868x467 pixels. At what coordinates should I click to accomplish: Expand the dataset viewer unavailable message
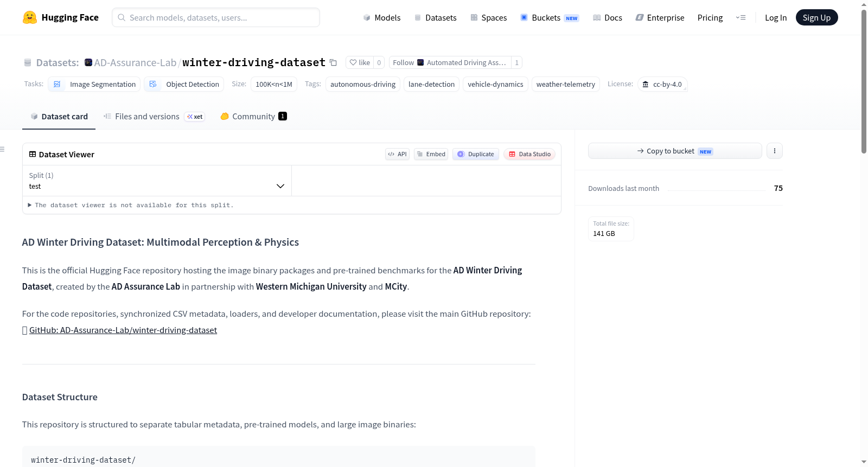click(x=131, y=205)
